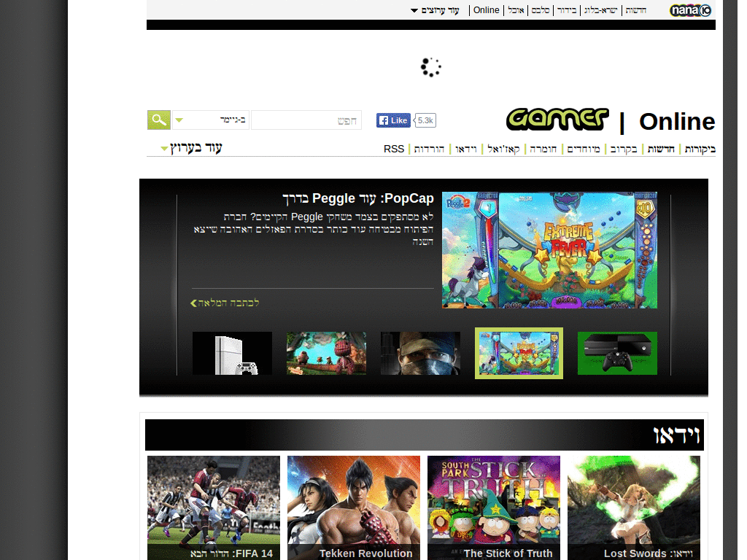This screenshot has width=747, height=560.
Task: Click the Gamer logo
Action: click(x=557, y=120)
